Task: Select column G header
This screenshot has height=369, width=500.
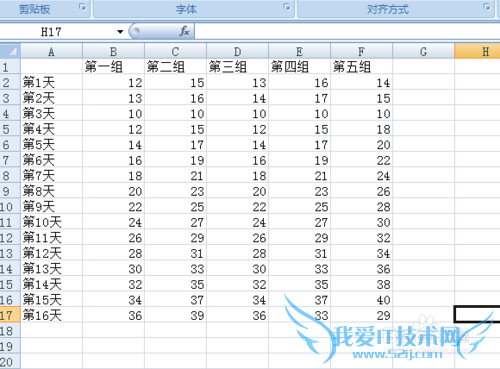Action: (x=423, y=51)
